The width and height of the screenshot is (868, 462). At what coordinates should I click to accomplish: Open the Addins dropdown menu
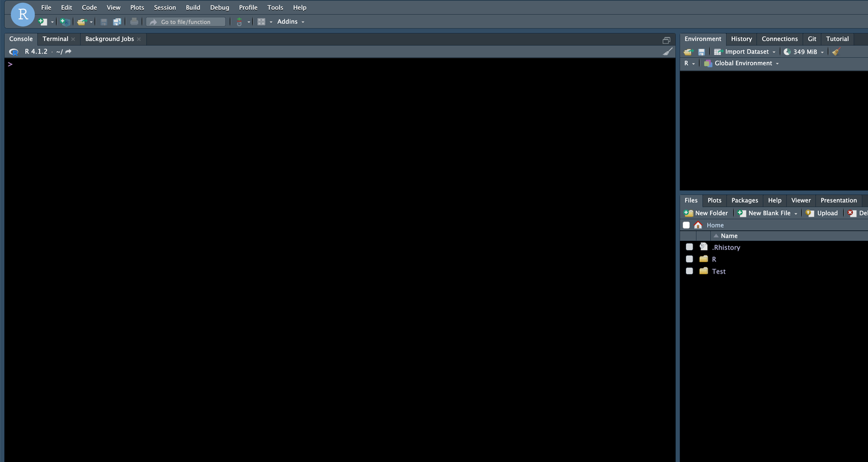(x=289, y=21)
